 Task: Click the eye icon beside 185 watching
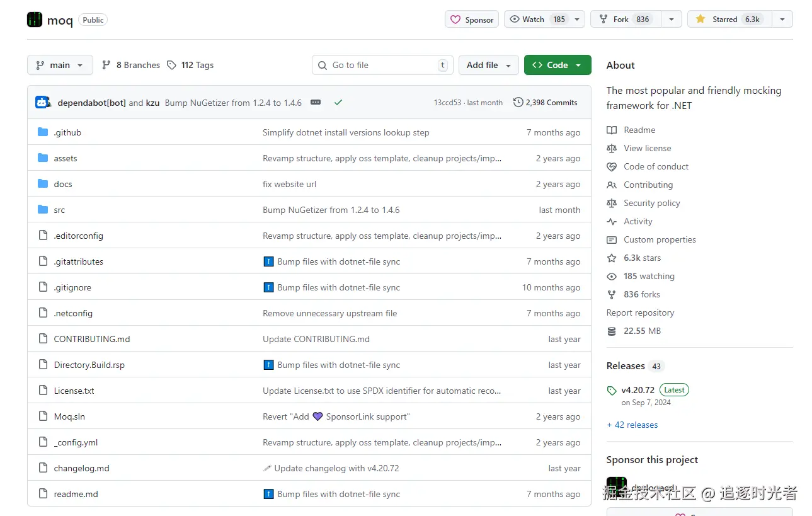click(612, 276)
